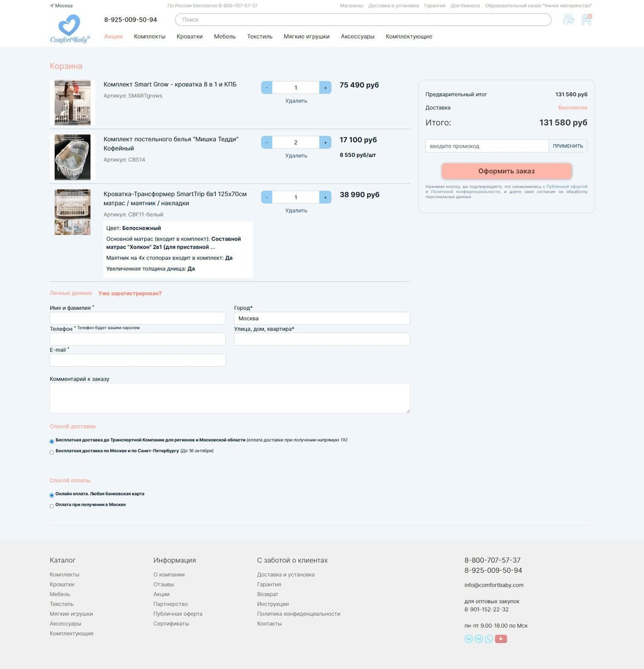
Task: Choose Оплата при получении в Москве
Action: pyautogui.click(x=52, y=506)
